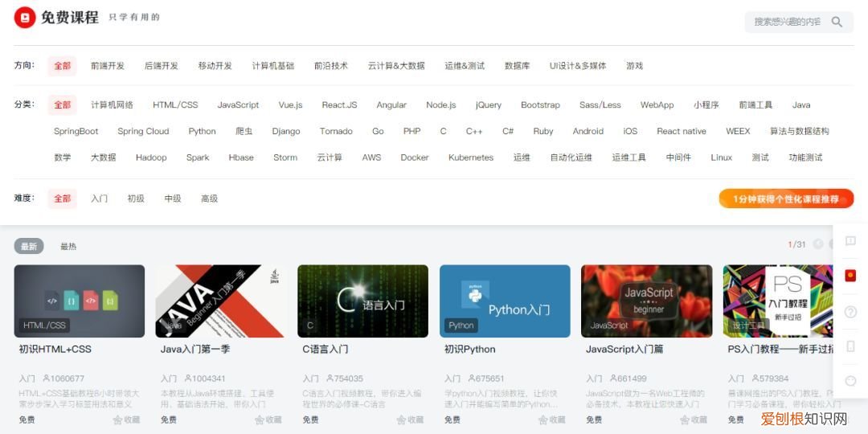Open the PS入门教程 course thumbnail
The height and width of the screenshot is (434, 868).
click(778, 301)
